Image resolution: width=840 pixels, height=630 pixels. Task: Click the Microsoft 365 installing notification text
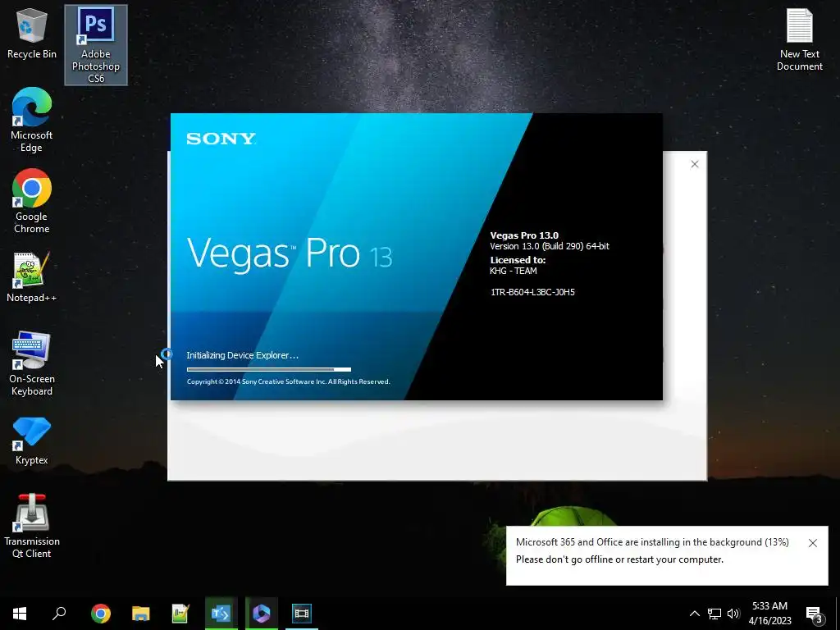pos(652,542)
